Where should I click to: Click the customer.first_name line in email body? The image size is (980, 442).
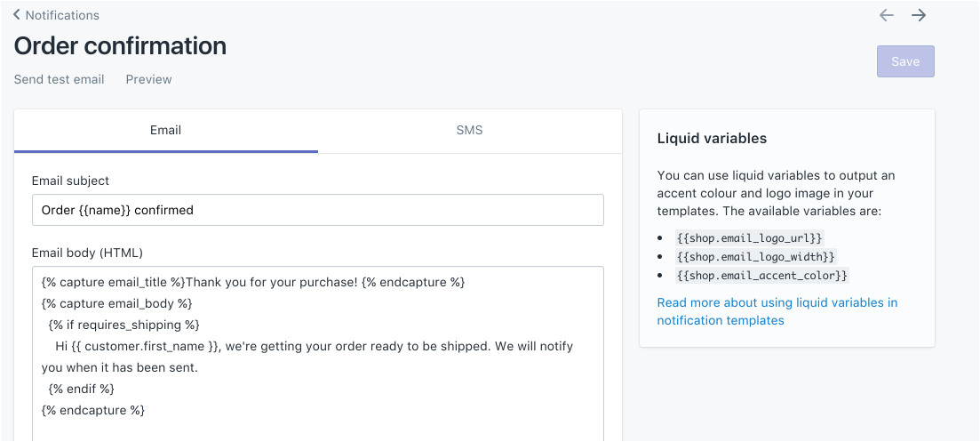click(314, 346)
